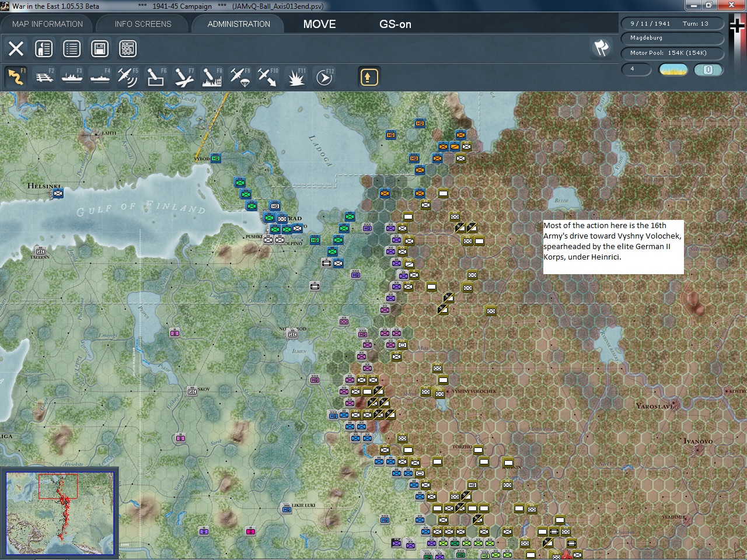Toggle the GS-on ground support setting
This screenshot has height=560, width=747.
click(x=395, y=24)
